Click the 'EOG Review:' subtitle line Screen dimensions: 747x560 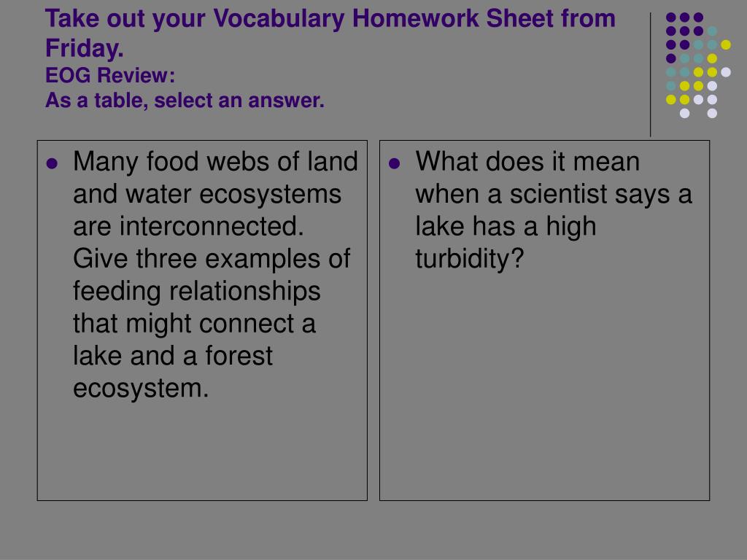tap(110, 75)
